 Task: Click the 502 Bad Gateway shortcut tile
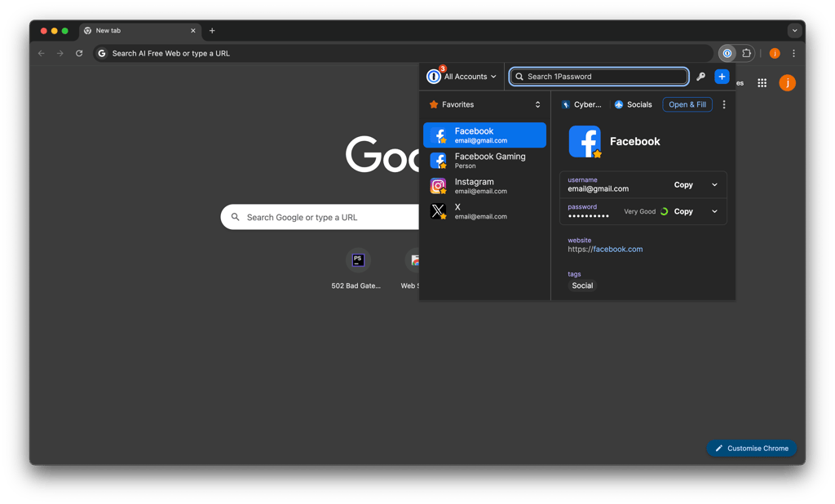356,270
